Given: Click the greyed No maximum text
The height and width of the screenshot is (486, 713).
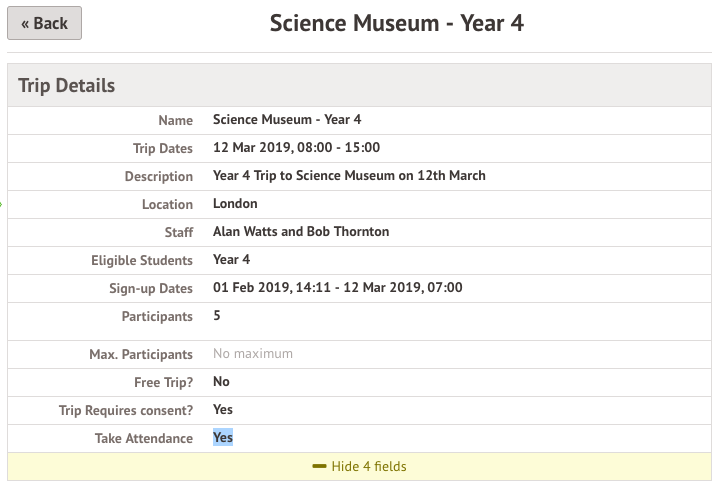Looking at the screenshot, I should [x=253, y=354].
